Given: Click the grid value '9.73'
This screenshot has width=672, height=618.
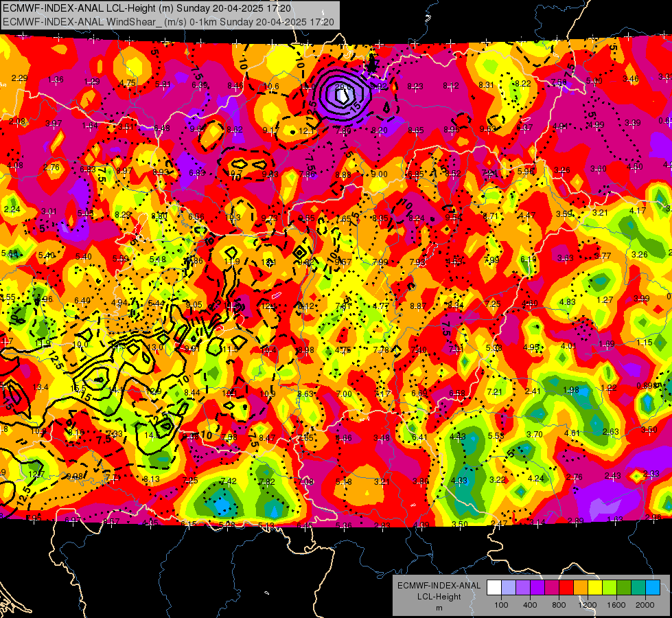Looking at the screenshot, I should pyautogui.click(x=270, y=218).
